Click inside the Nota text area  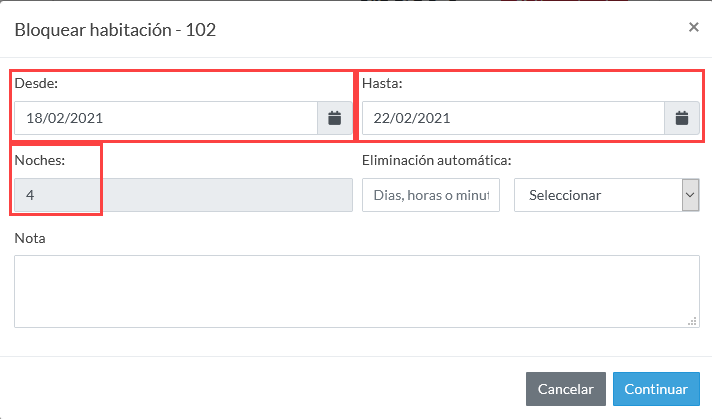click(x=357, y=291)
